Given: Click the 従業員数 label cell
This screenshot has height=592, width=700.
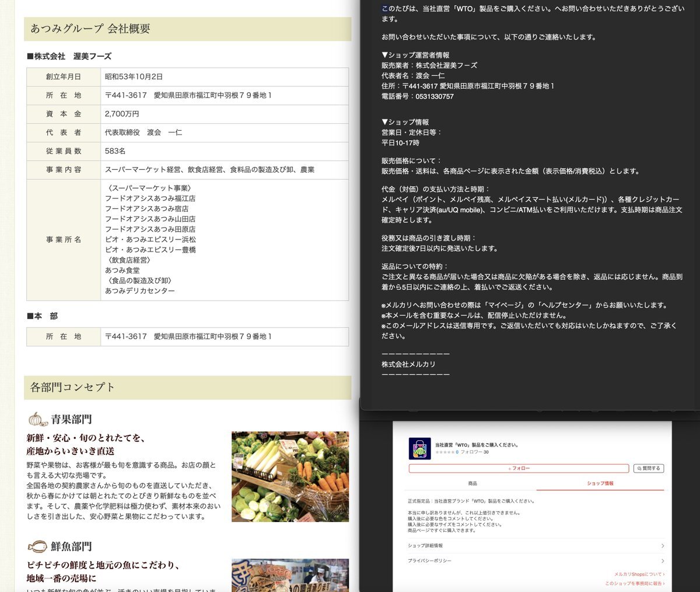Looking at the screenshot, I should 64,151.
